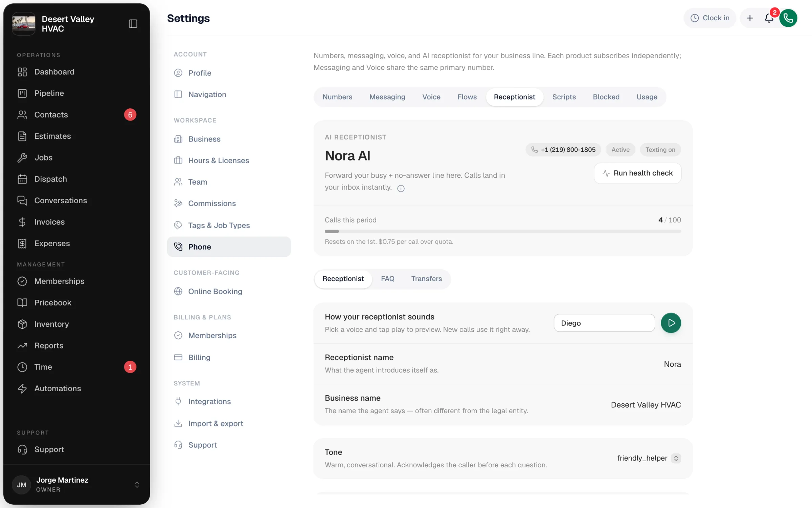812x508 pixels.
Task: Switch to the Flows tab
Action: (467, 97)
